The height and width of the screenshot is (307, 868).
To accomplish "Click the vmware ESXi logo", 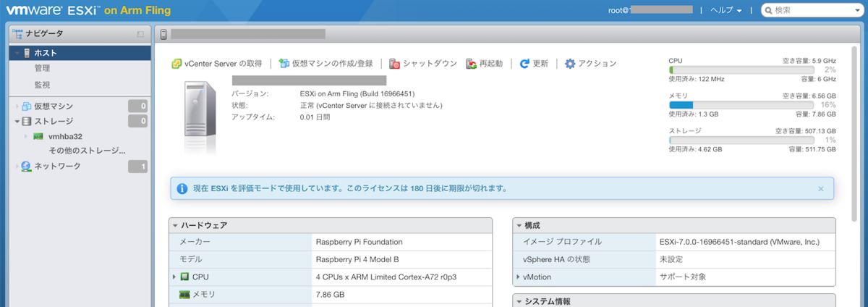I will (52, 11).
